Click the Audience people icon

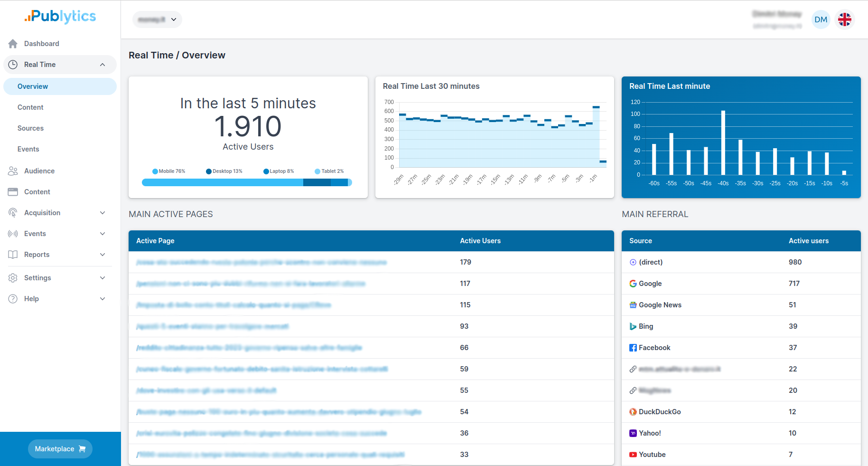(x=13, y=171)
